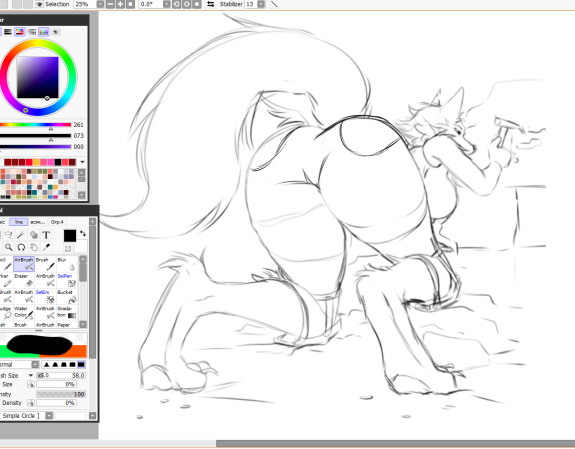The height and width of the screenshot is (449, 575).
Task: Click the flip view horizontally button
Action: [x=211, y=4]
